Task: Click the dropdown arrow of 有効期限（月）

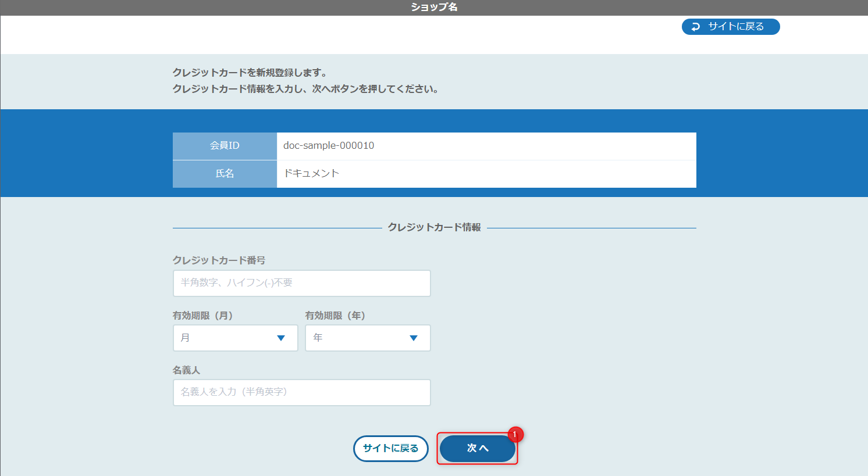Action: 282,338
